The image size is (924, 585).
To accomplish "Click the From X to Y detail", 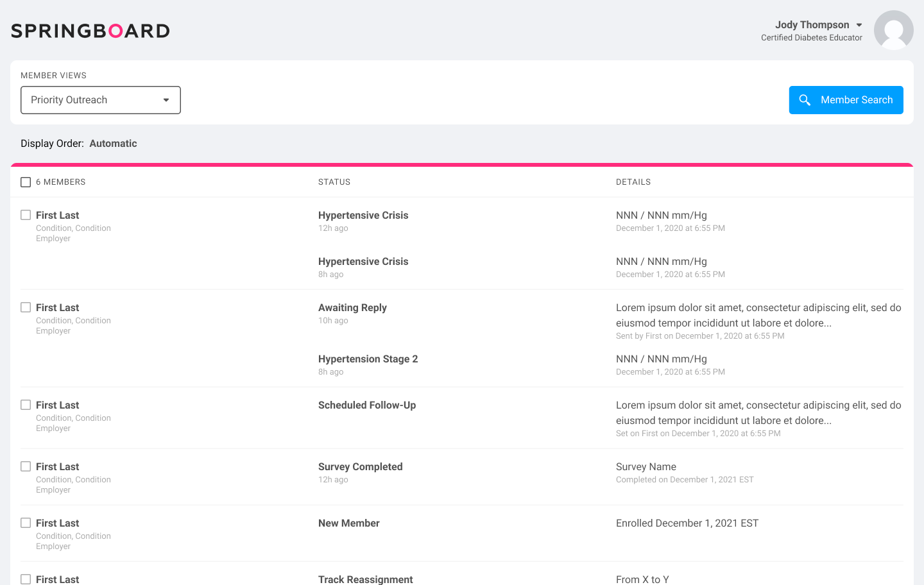I will (x=642, y=579).
